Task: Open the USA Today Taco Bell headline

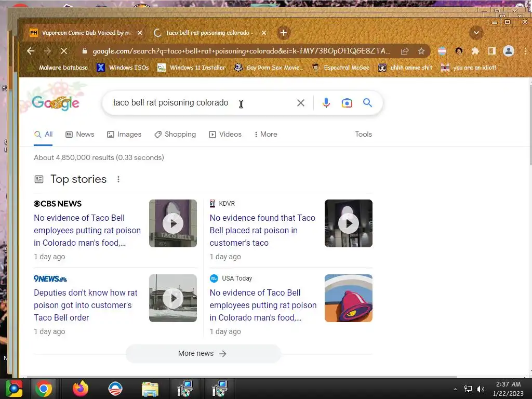Action: coord(263,305)
